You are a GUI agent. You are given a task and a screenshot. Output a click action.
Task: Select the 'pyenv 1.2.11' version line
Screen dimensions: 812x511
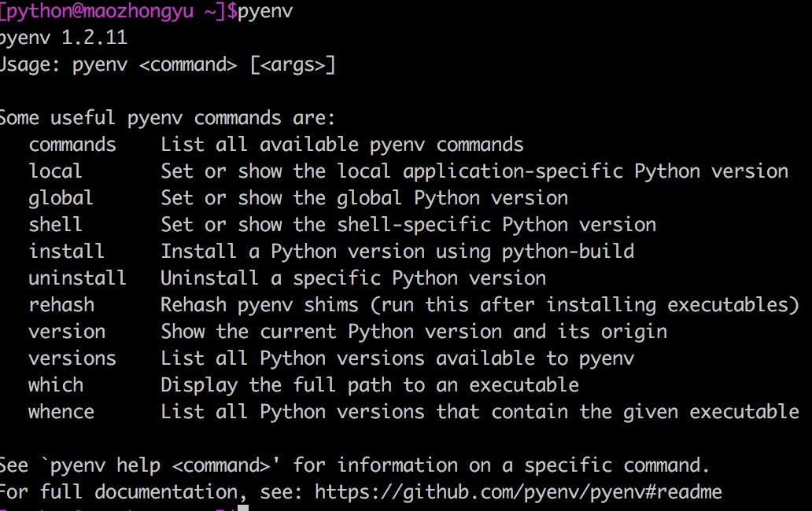[64, 38]
